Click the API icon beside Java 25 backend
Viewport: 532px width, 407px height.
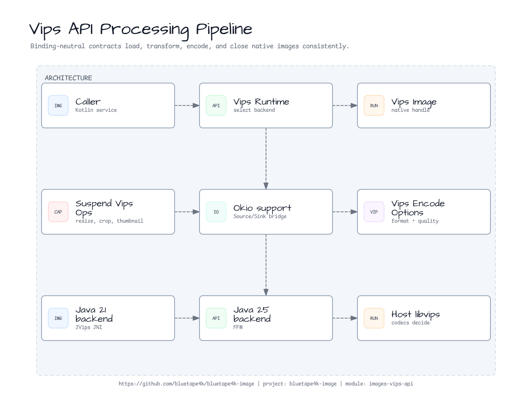click(x=216, y=318)
